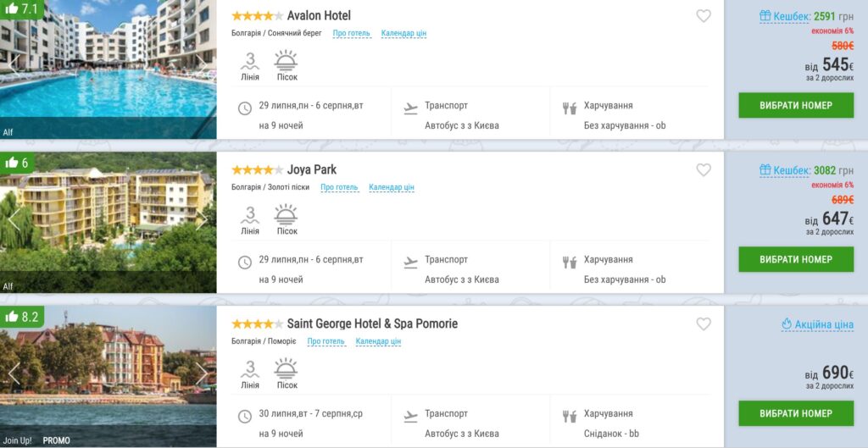The width and height of the screenshot is (868, 448).
Task: Expand Календар цін for Joya Park
Action: [392, 187]
